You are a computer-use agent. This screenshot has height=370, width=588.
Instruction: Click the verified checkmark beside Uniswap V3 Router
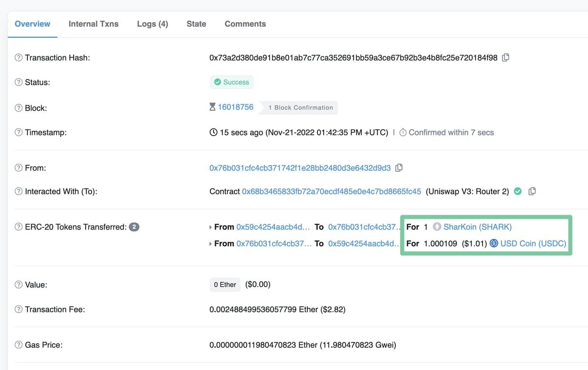click(518, 191)
